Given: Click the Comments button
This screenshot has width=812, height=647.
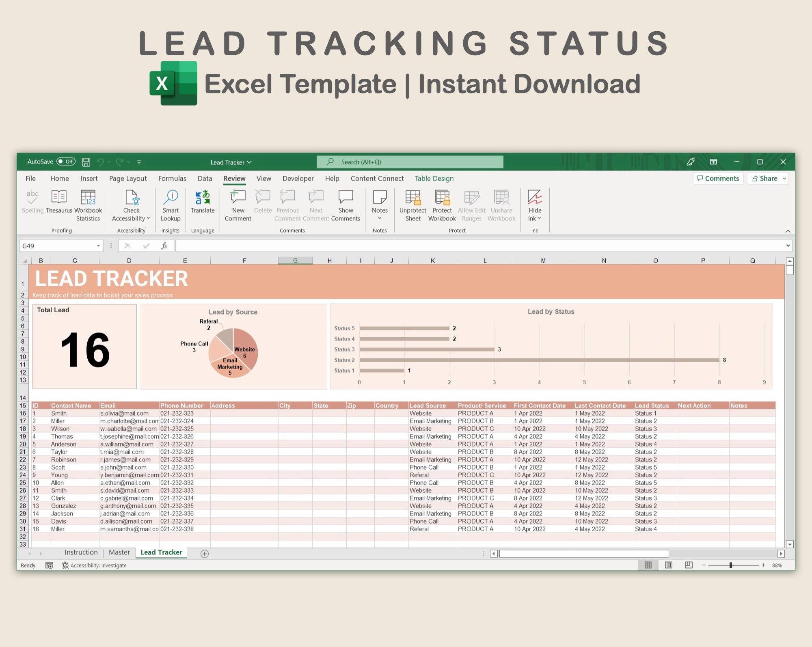Looking at the screenshot, I should coord(718,178).
